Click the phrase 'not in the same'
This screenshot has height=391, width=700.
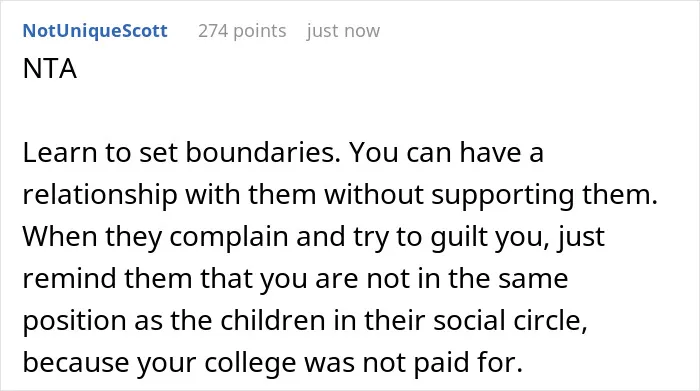pyautogui.click(x=467, y=279)
